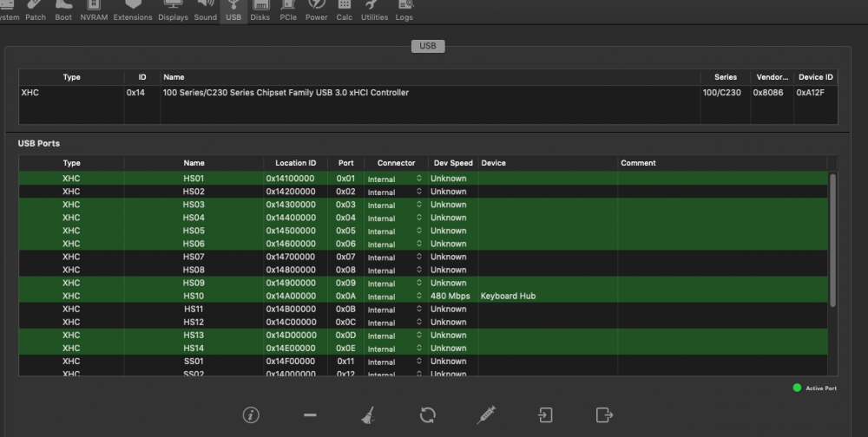Open the Power section
Image resolution: width=868 pixels, height=437 pixels.
pos(317,11)
